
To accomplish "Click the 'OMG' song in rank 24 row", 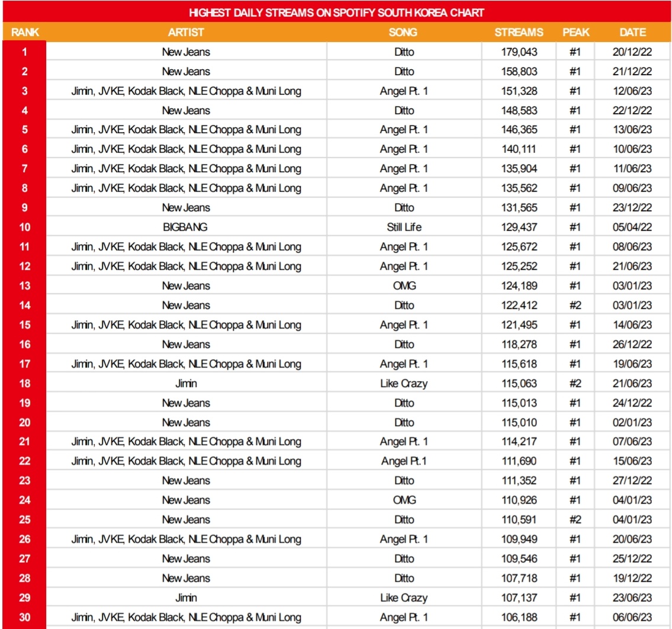I will pos(404,500).
